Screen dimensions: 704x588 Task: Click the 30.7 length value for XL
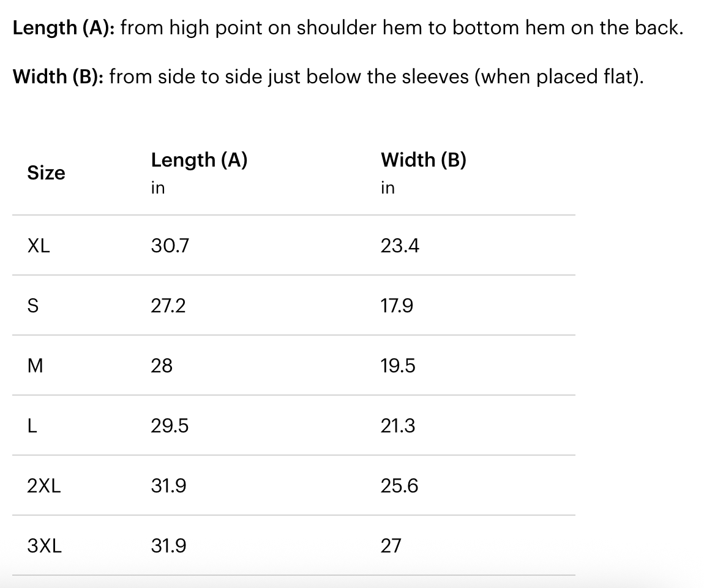click(x=170, y=246)
